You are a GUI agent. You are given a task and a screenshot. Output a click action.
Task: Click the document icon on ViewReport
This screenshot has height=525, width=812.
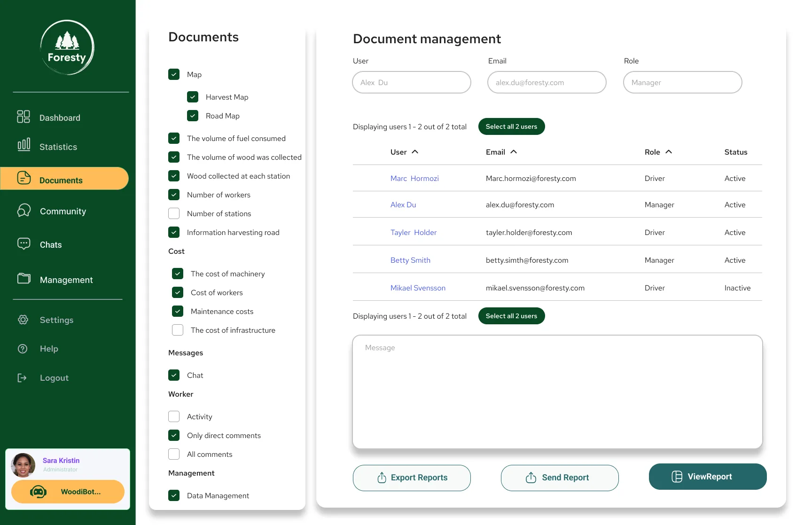677,477
